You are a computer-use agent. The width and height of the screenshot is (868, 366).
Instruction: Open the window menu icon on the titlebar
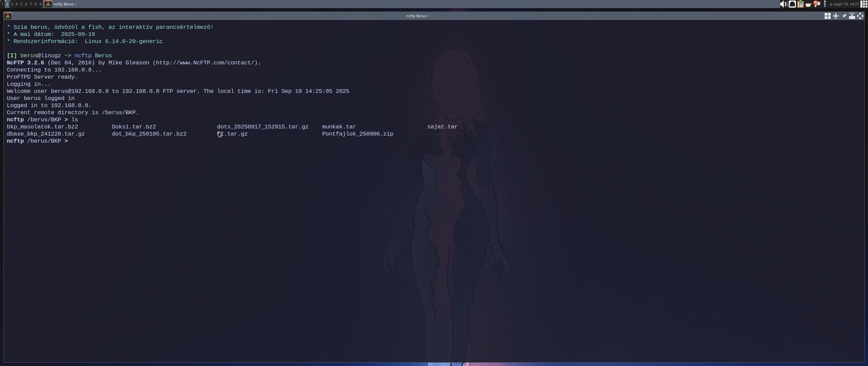coord(8,16)
